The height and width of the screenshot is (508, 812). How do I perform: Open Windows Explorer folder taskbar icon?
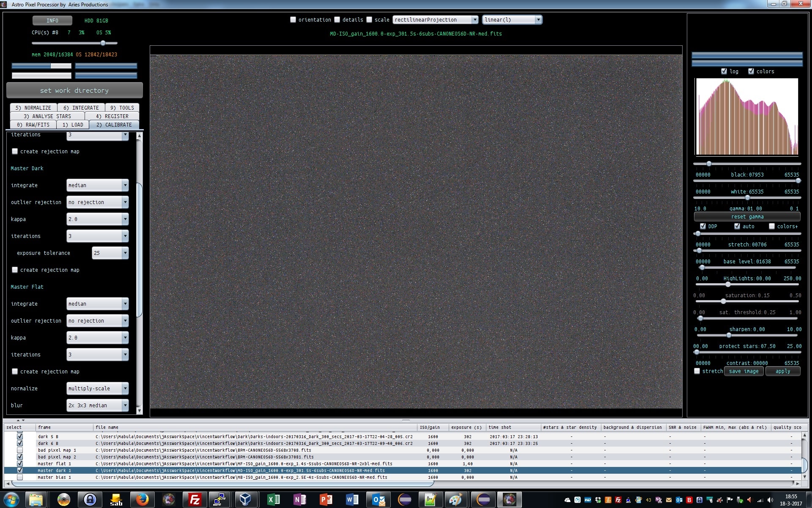37,500
